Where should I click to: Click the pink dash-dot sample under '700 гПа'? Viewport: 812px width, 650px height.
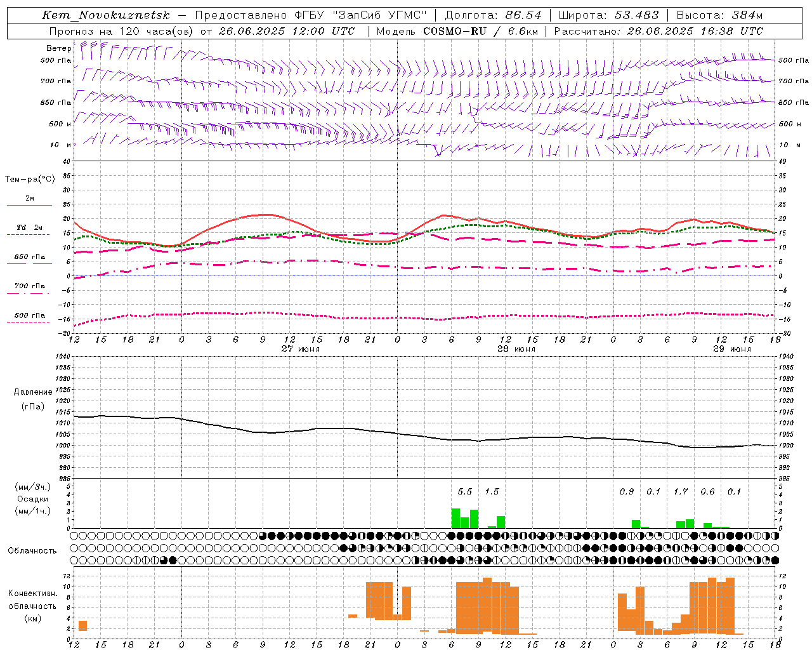(28, 293)
